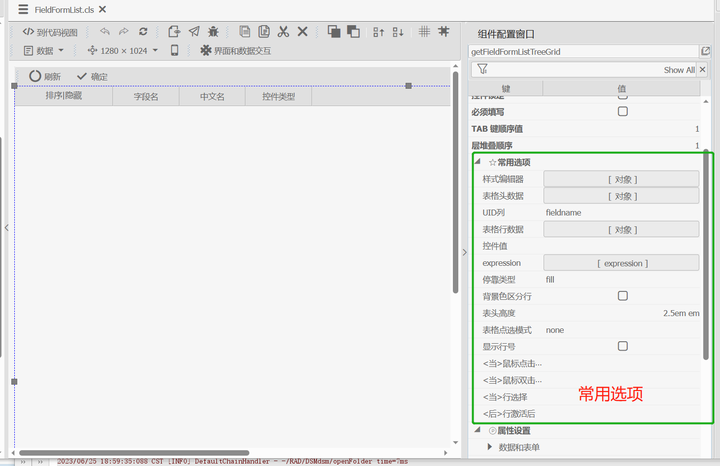720x466 pixels.
Task: Open the 表格行数据 [对象] editor
Action: pyautogui.click(x=621, y=230)
